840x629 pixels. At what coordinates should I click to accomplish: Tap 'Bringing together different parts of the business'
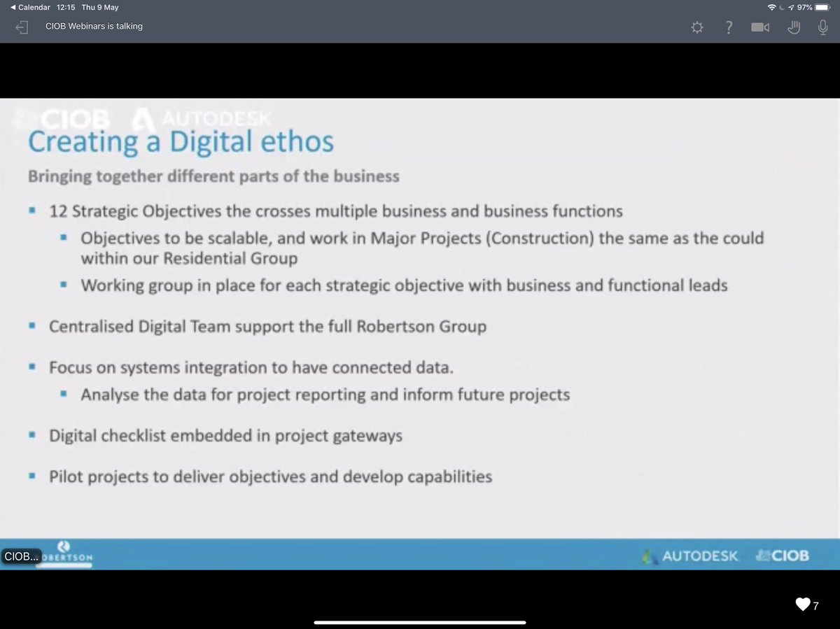point(213,176)
